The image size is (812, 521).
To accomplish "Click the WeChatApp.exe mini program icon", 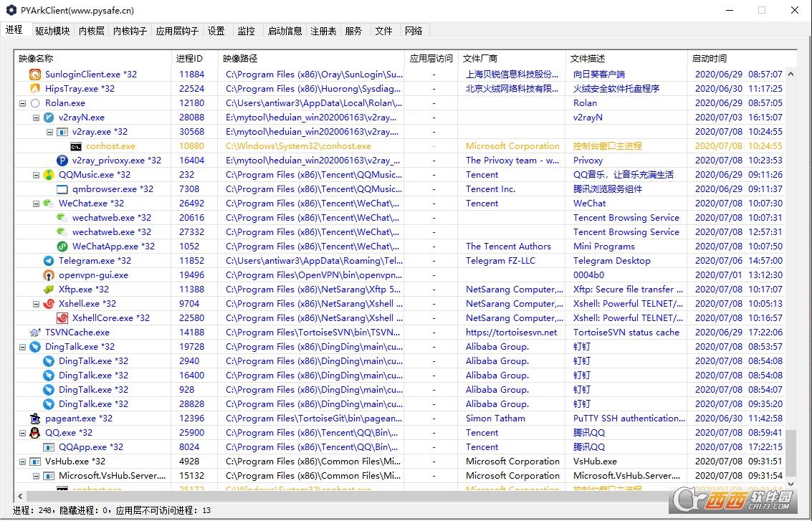I will pos(62,247).
